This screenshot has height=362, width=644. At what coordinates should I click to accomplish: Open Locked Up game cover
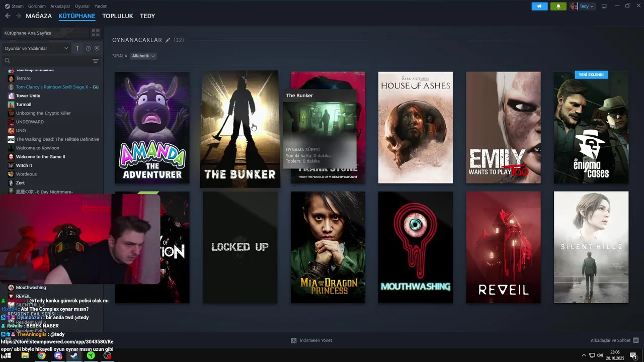240,247
